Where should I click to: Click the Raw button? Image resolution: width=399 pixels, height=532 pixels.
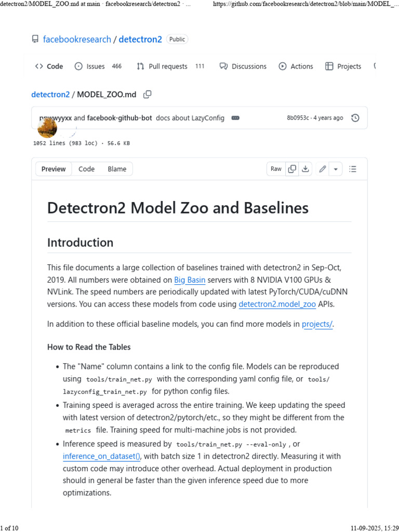pos(276,169)
